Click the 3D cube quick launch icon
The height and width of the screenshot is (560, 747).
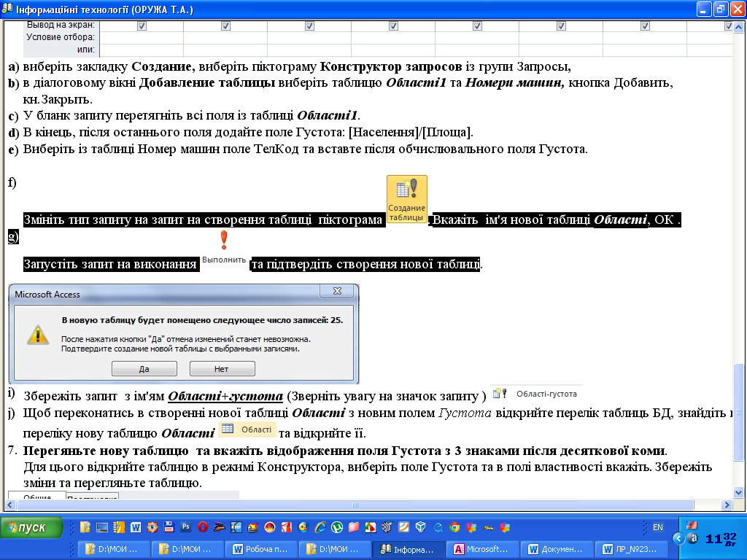pos(421,527)
